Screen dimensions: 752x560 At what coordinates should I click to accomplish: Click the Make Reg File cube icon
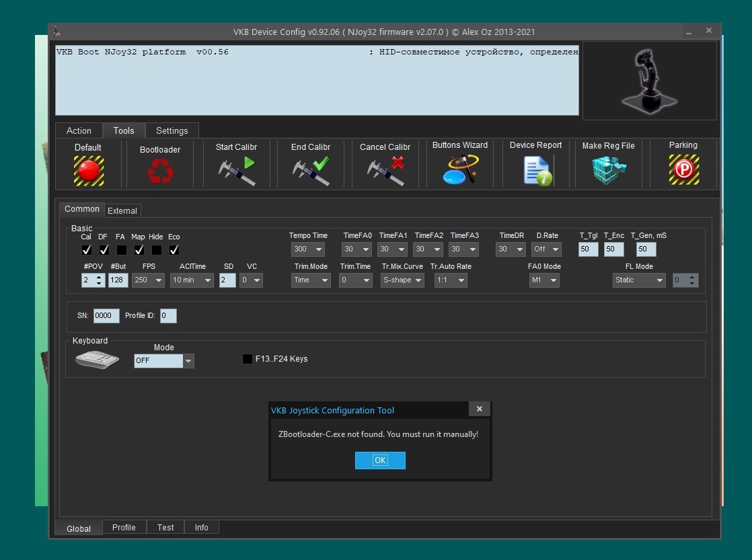[x=609, y=170]
